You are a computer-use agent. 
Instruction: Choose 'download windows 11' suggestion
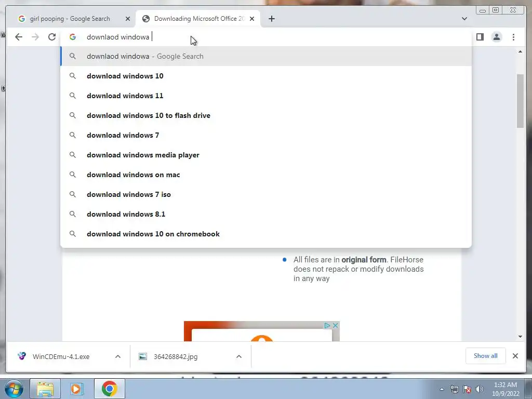(266, 96)
